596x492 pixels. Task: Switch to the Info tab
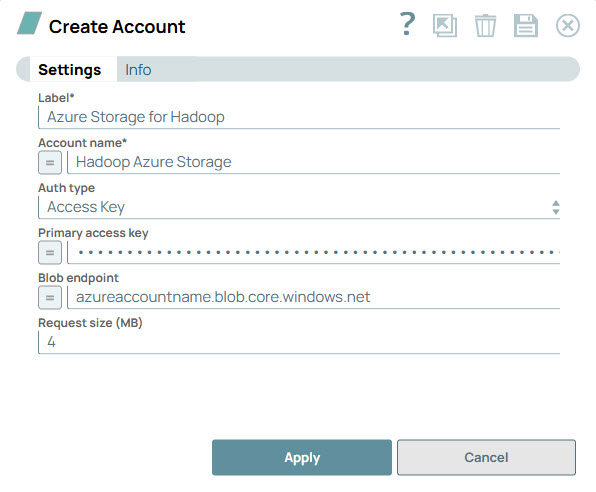pos(138,70)
